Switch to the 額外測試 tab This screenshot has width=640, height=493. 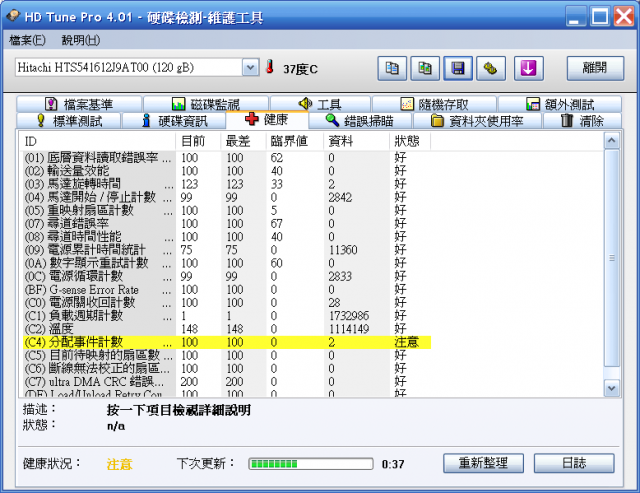click(560, 104)
